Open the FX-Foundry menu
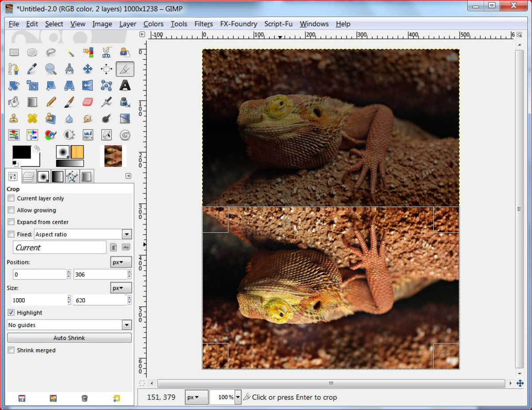The height and width of the screenshot is (410, 532). pyautogui.click(x=239, y=24)
